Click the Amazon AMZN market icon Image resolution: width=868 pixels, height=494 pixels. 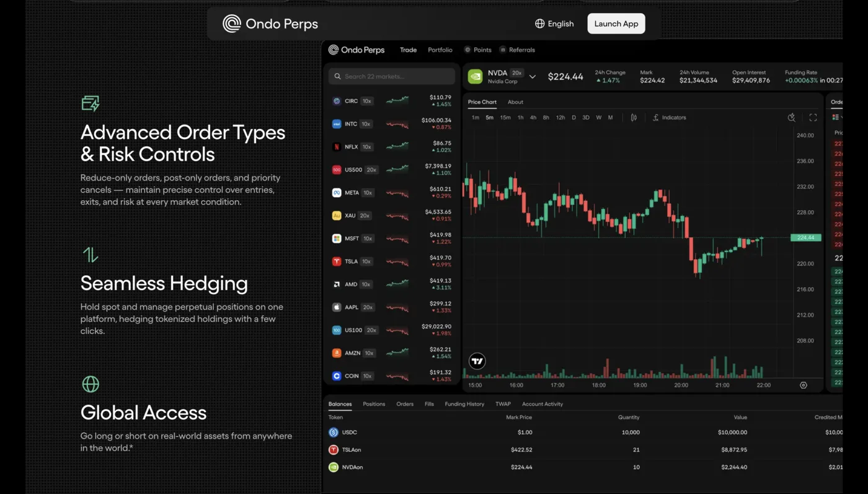337,353
